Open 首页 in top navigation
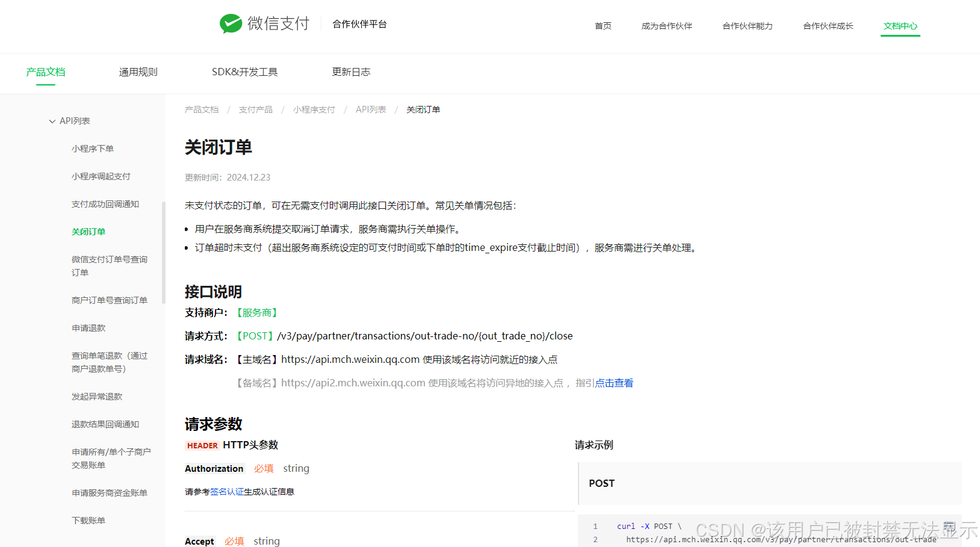 point(603,26)
